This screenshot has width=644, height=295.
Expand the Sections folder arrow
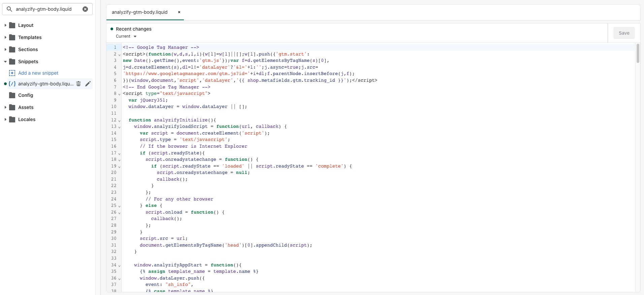pyautogui.click(x=5, y=49)
